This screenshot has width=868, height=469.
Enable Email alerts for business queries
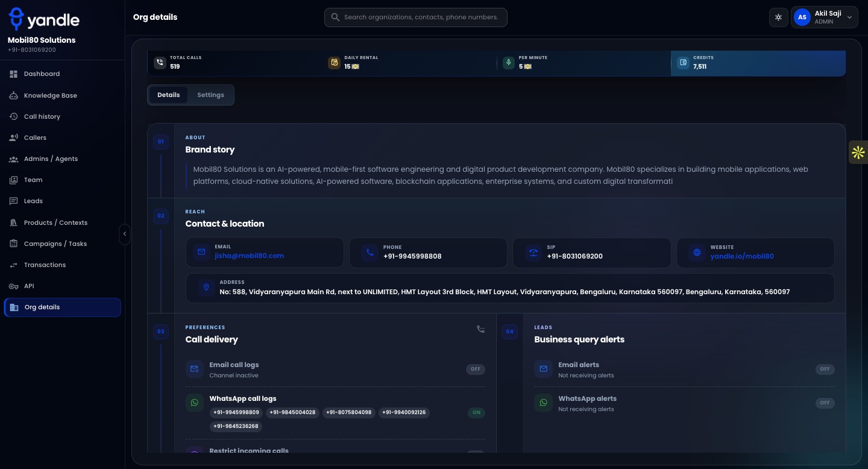(825, 369)
